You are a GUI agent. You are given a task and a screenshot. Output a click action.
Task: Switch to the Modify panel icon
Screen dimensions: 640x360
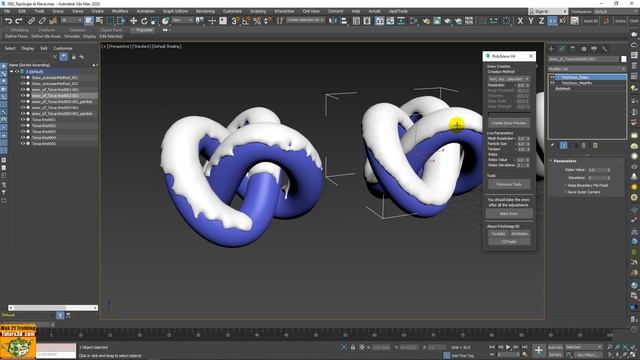[x=562, y=49]
